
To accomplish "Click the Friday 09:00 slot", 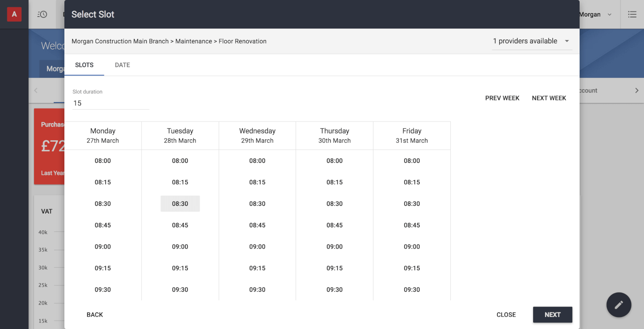I will coord(412,247).
